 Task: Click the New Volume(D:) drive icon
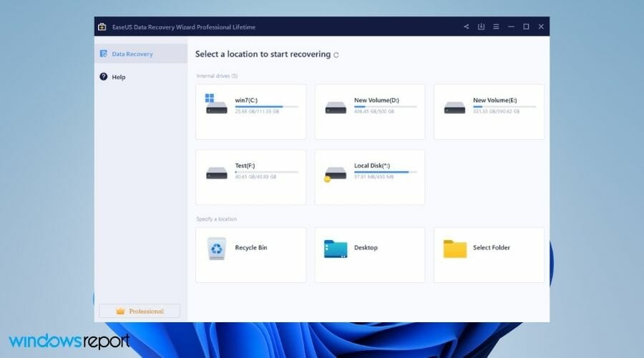tap(336, 107)
